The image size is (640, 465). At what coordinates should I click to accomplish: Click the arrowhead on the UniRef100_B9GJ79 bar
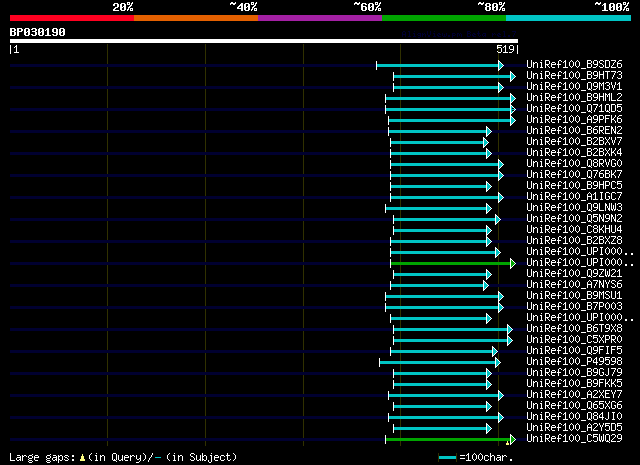pos(489,374)
